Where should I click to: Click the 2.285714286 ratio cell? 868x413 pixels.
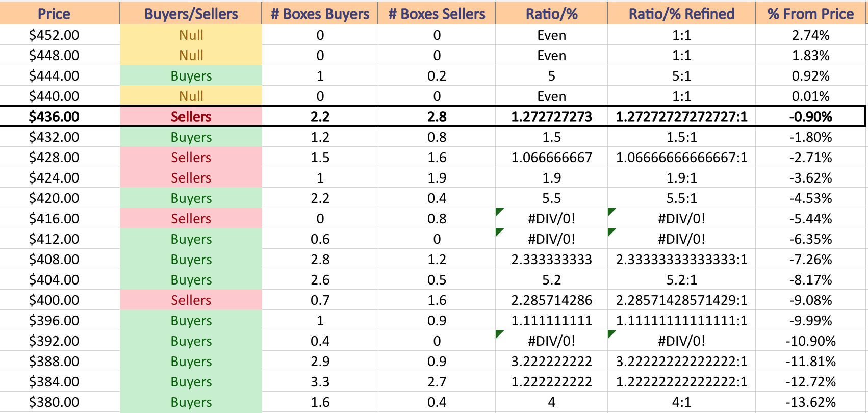[551, 300]
